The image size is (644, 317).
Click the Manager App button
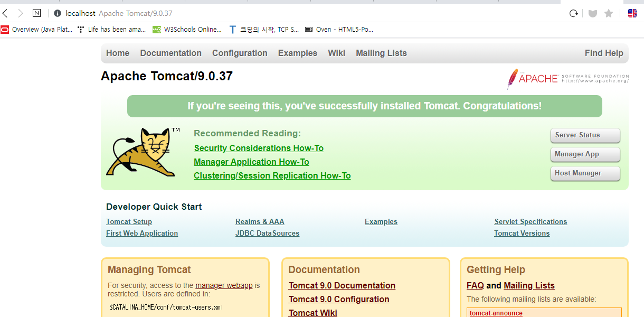[x=585, y=154]
